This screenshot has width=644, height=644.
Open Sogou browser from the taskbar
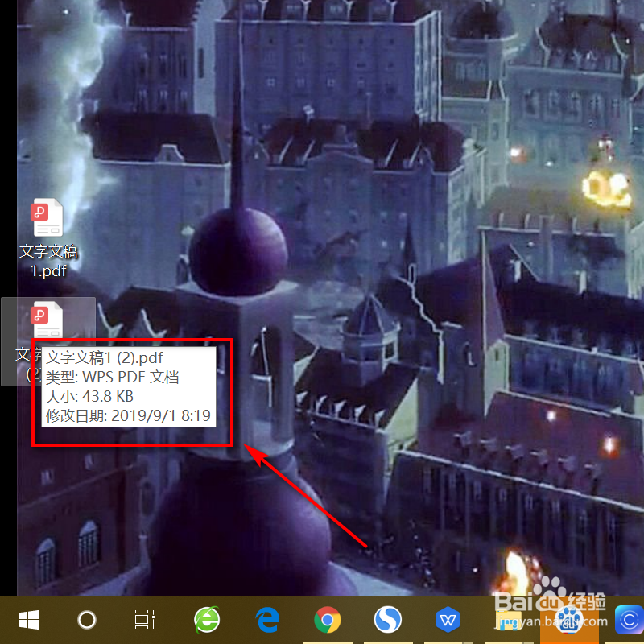pyautogui.click(x=388, y=619)
